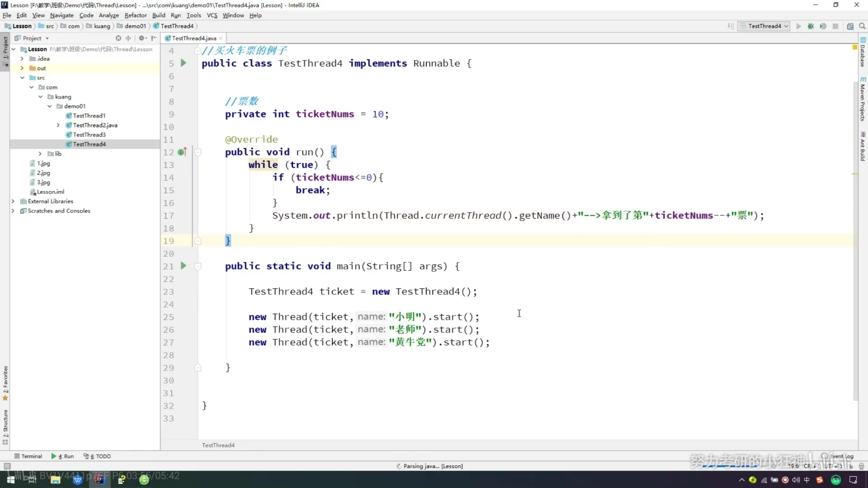This screenshot has height=488, width=868.
Task: Click the CRLF line separator in status bar
Action: (x=811, y=466)
